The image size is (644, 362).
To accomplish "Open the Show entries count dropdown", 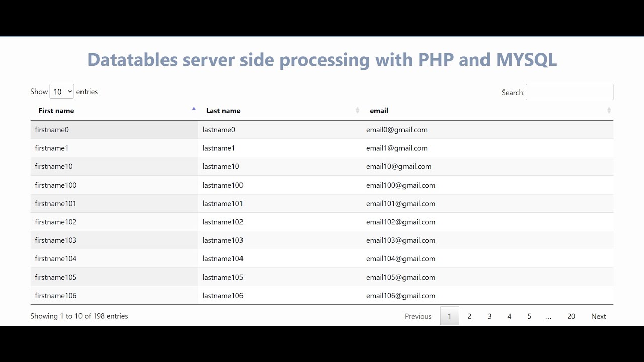I will coord(62,92).
